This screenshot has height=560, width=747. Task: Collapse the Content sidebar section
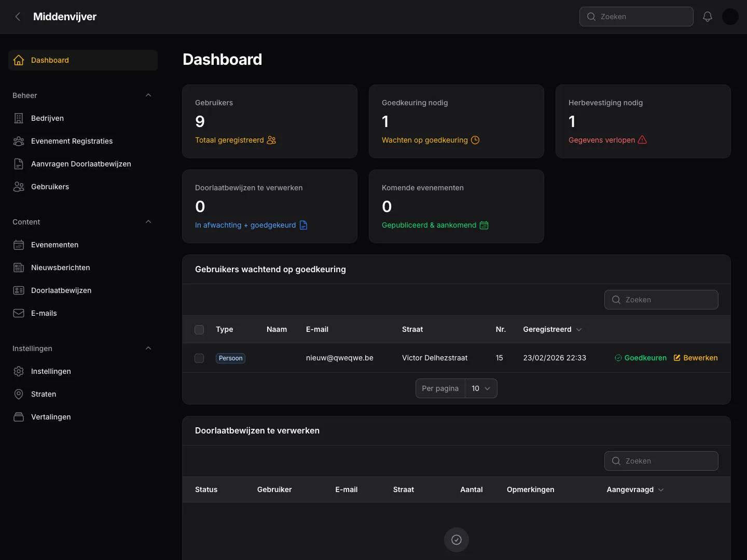148,222
